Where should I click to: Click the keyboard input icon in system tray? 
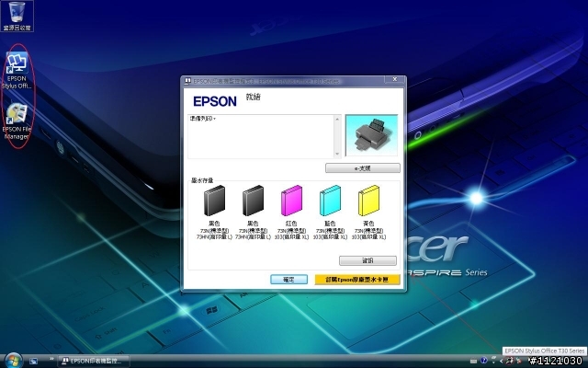474,362
